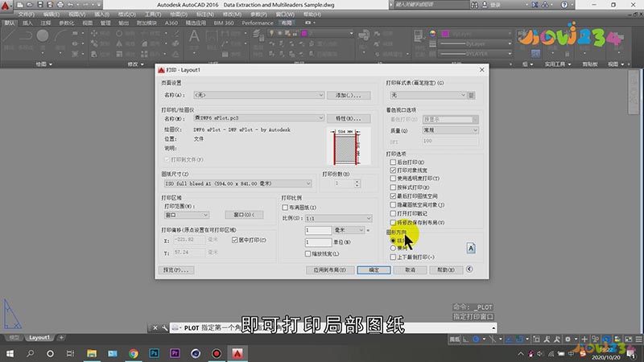The width and height of the screenshot is (644, 362).
Task: Expand the 修改 ribbon panel
Action: 135,64
